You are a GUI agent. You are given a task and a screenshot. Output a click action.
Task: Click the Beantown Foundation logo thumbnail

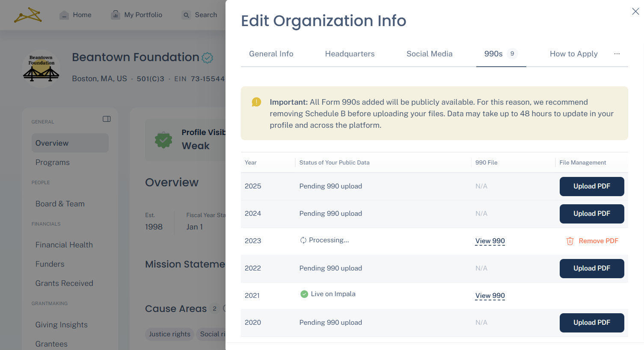41,69
